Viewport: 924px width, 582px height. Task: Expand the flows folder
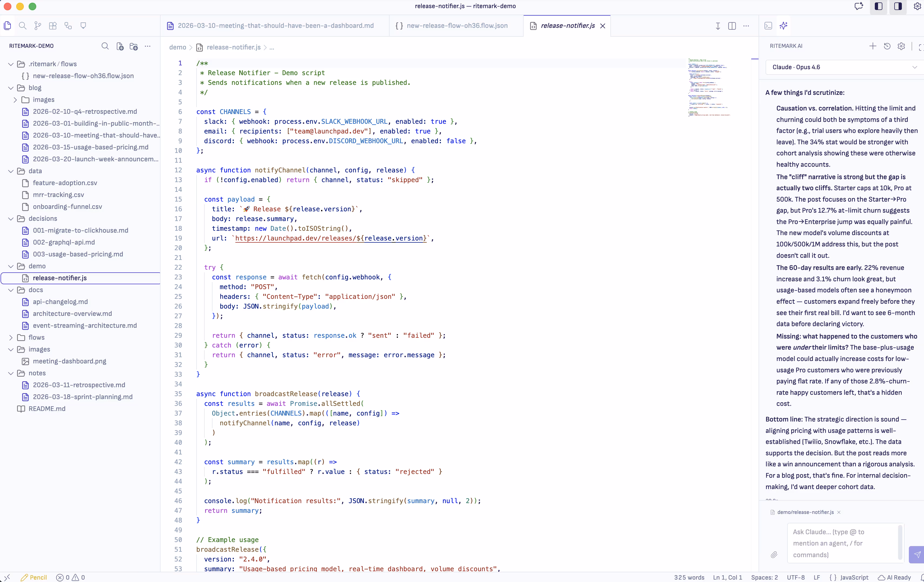pos(36,337)
